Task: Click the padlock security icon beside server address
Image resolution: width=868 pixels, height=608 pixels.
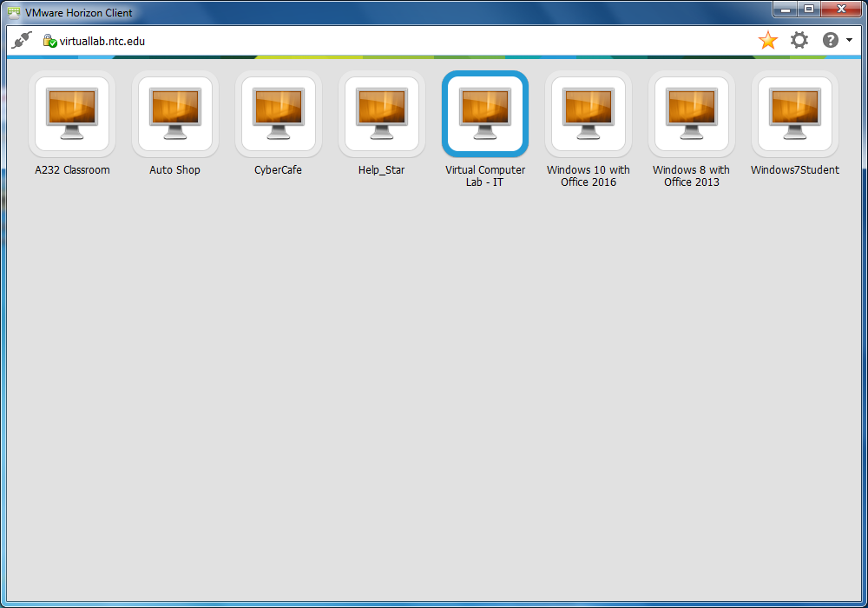Action: pos(49,41)
